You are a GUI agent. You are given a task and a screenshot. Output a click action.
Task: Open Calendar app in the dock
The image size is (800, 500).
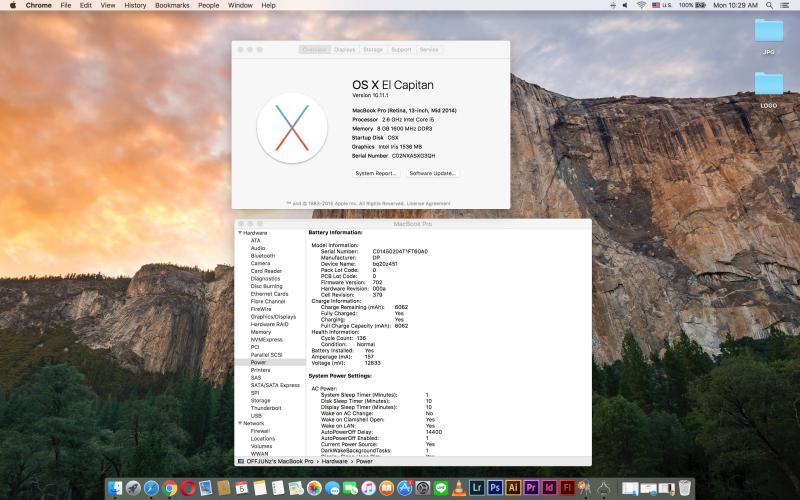(241, 488)
